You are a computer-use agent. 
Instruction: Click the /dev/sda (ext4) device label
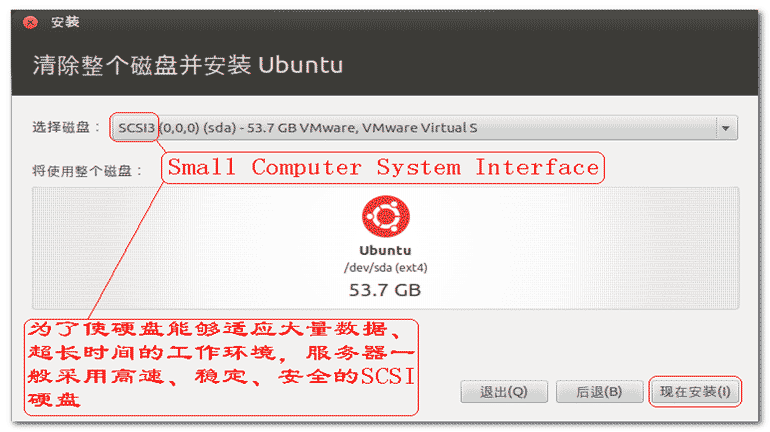point(385,268)
